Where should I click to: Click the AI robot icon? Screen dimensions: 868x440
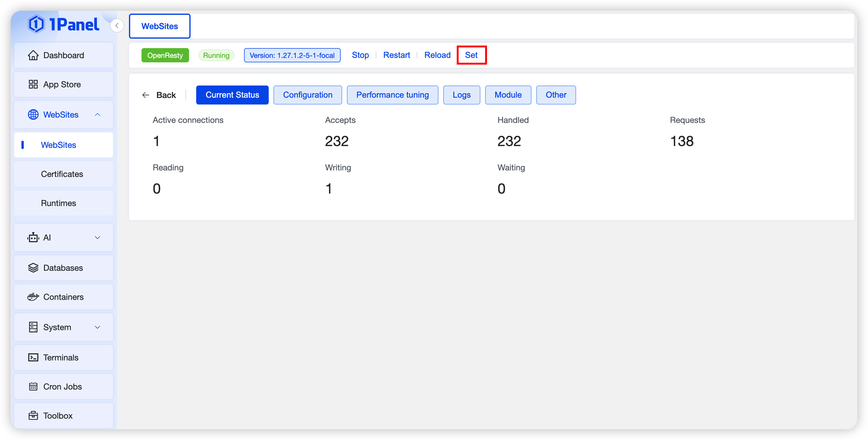tap(33, 238)
